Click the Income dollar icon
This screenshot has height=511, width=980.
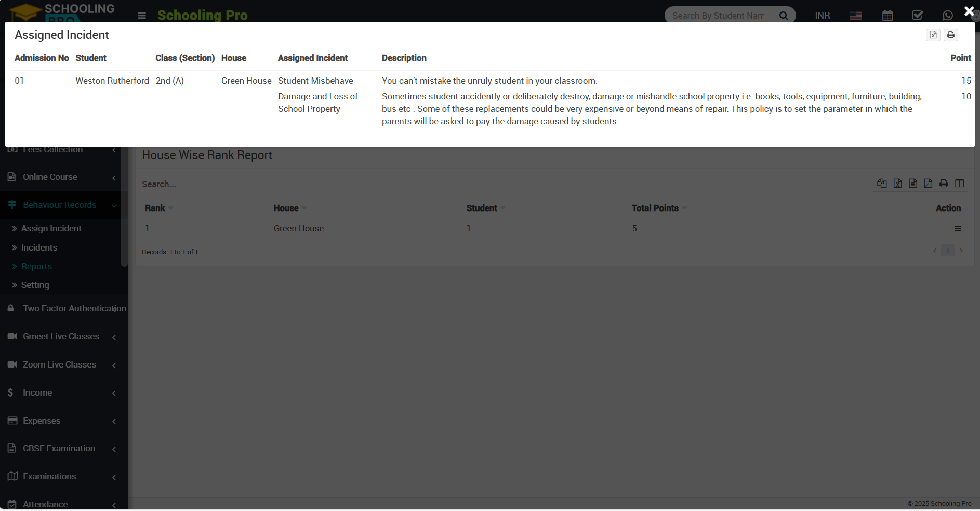(x=10, y=393)
